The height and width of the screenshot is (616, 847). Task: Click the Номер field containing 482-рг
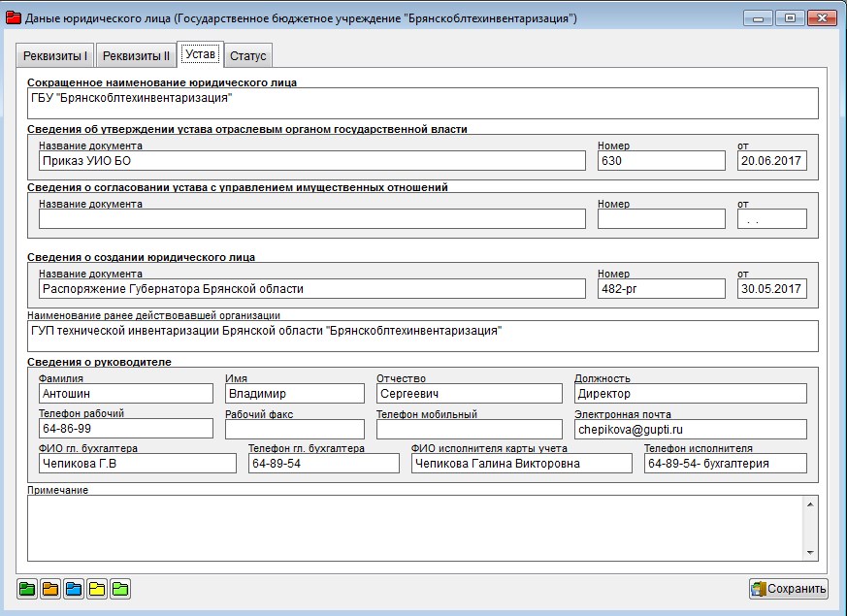coord(661,289)
